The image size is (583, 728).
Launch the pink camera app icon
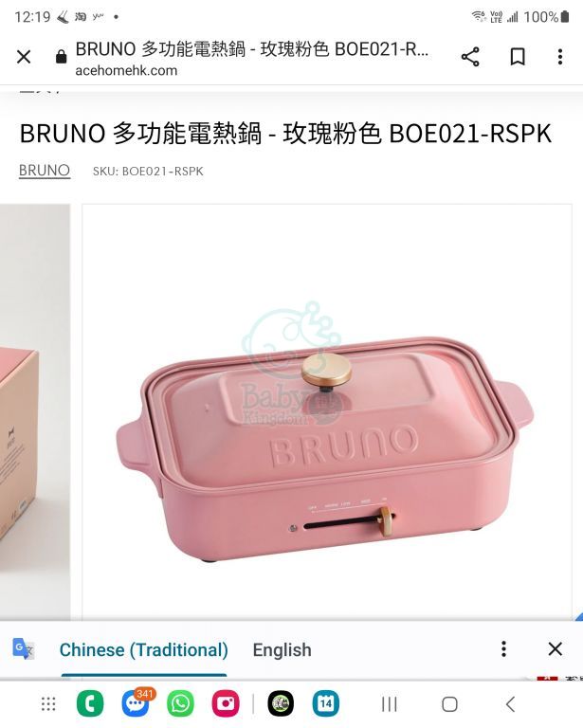click(x=226, y=704)
